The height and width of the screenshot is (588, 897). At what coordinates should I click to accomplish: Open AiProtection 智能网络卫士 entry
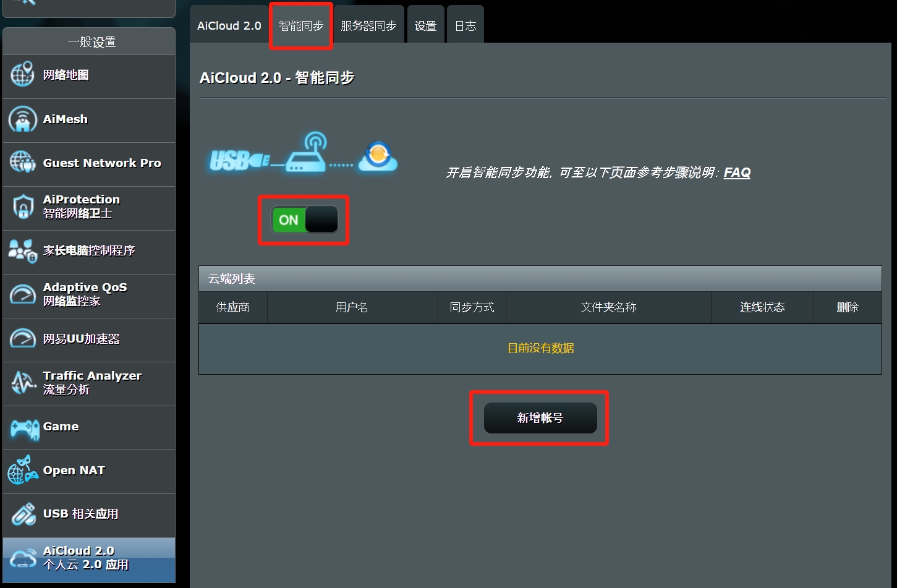pyautogui.click(x=89, y=208)
